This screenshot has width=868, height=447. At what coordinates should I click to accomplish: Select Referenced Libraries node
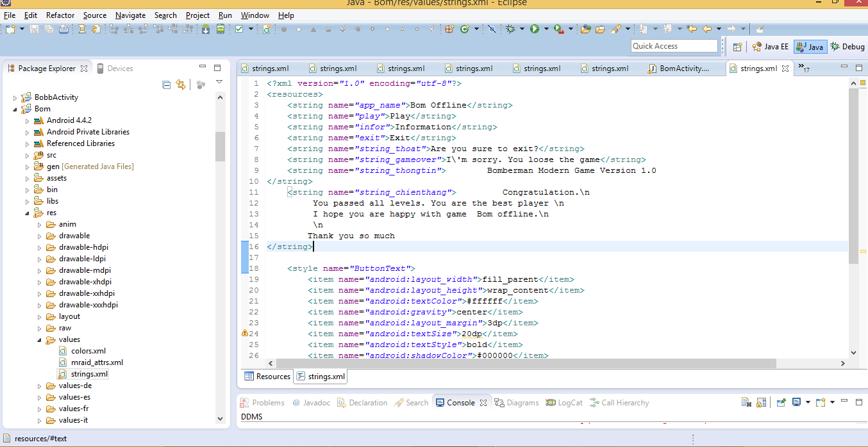click(x=81, y=143)
